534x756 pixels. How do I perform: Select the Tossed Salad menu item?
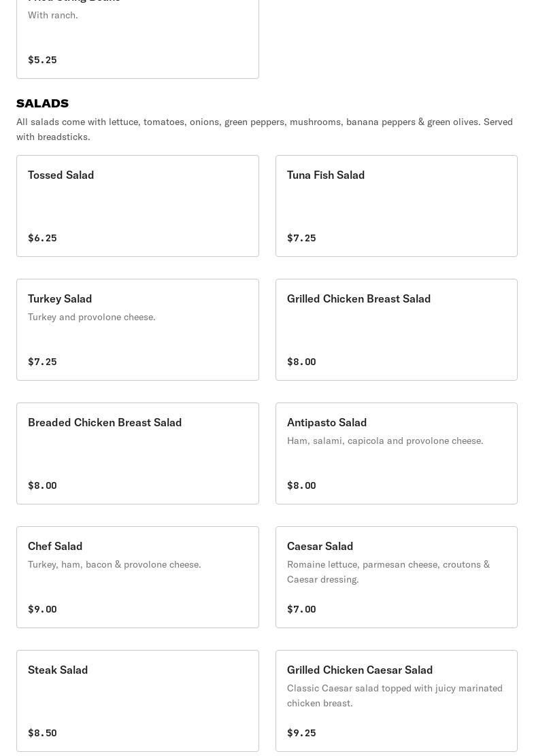137,206
